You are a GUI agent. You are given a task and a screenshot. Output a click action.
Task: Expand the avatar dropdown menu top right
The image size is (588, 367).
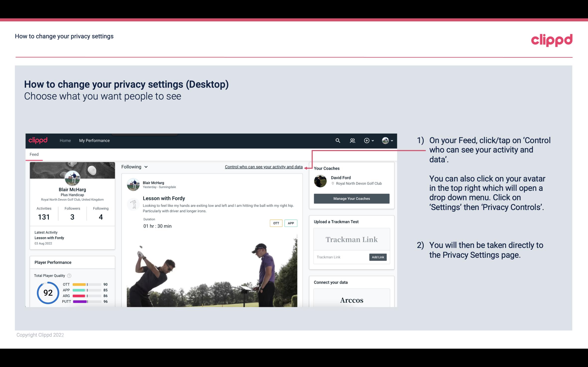388,140
